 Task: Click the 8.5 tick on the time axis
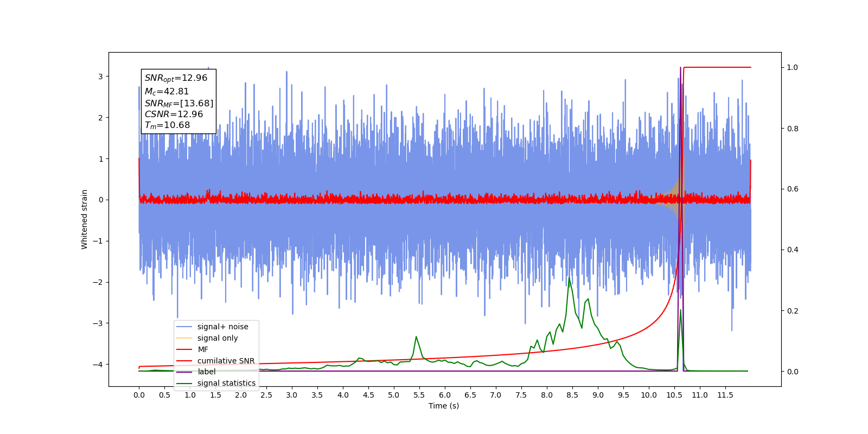[572, 395]
